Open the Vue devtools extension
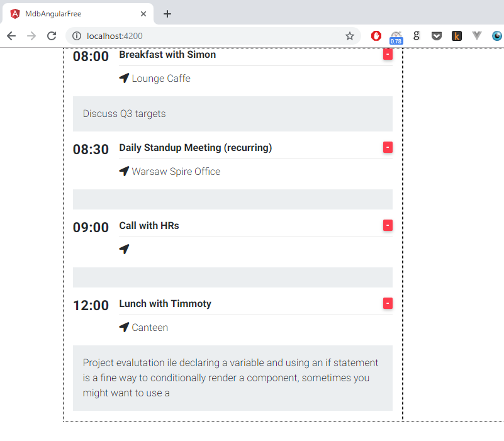The image size is (504, 441). tap(477, 36)
